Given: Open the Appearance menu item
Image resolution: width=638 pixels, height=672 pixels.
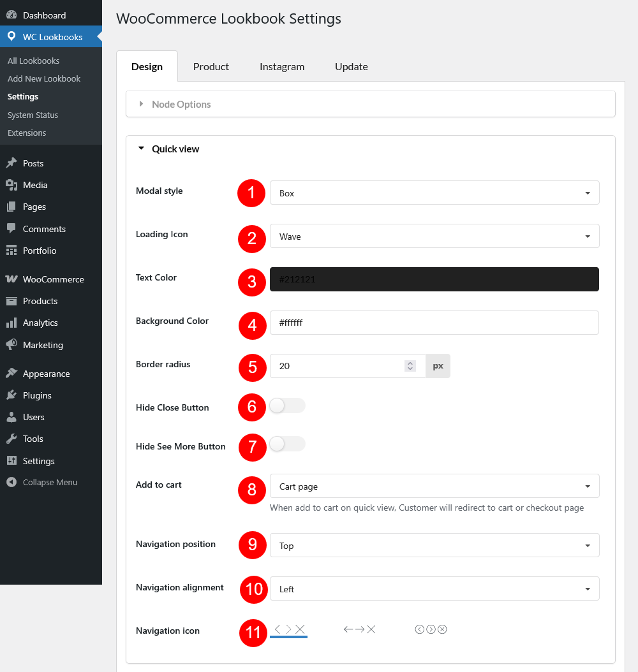Looking at the screenshot, I should point(51,373).
